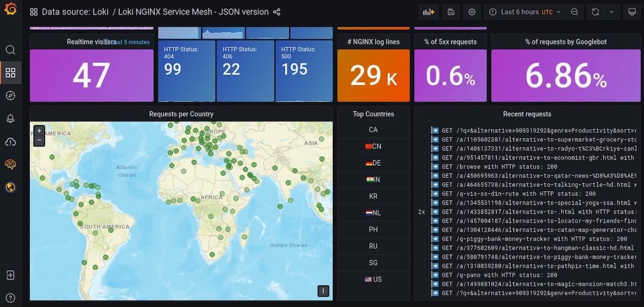Open the refresh interval dropdown arrow
644x307 pixels.
pos(612,12)
